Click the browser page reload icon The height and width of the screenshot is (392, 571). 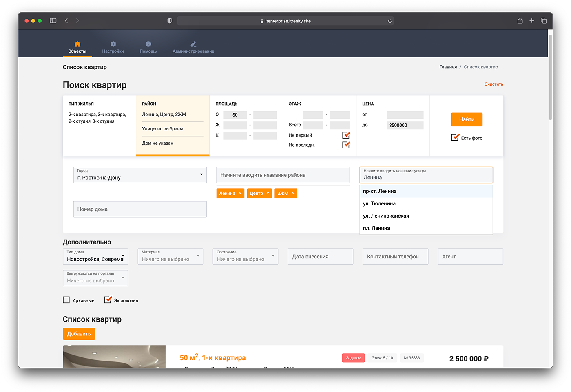coord(390,21)
